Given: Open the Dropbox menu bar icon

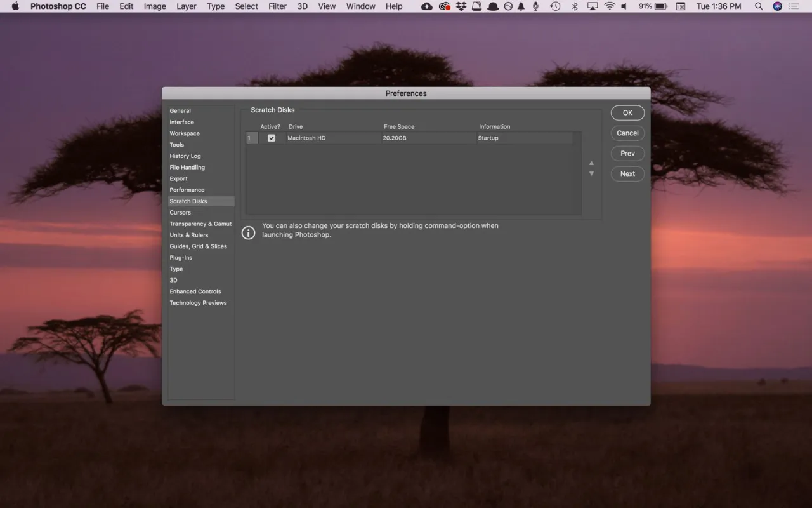Looking at the screenshot, I should pos(461,6).
